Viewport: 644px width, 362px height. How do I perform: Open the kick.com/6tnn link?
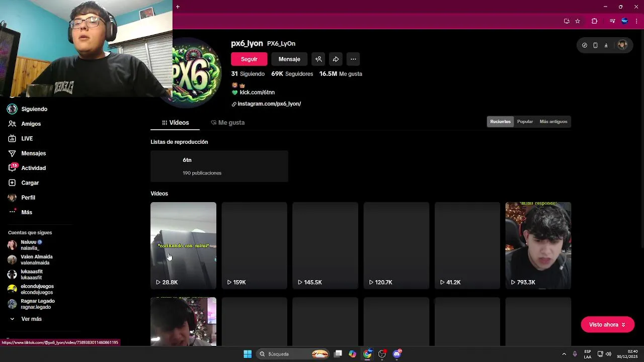click(x=257, y=93)
